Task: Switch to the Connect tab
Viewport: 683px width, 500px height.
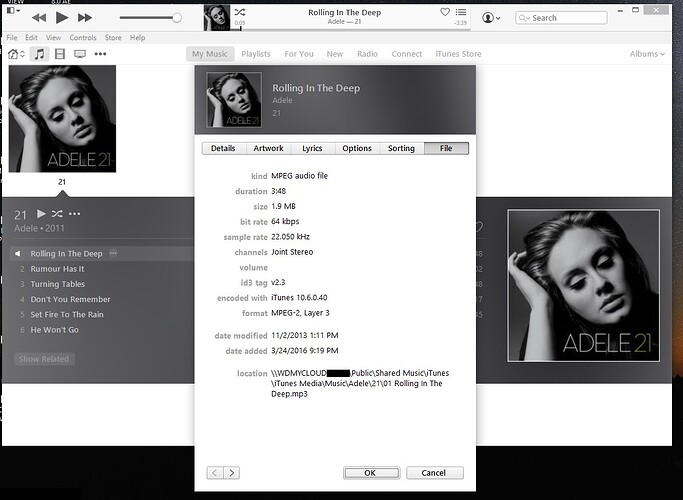Action: coord(406,54)
